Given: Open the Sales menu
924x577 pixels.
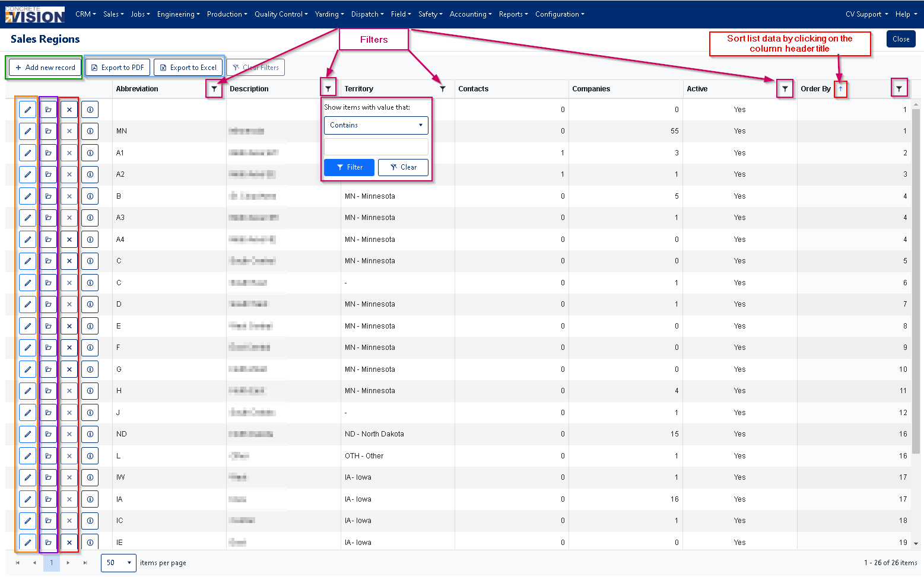Looking at the screenshot, I should pos(113,14).
